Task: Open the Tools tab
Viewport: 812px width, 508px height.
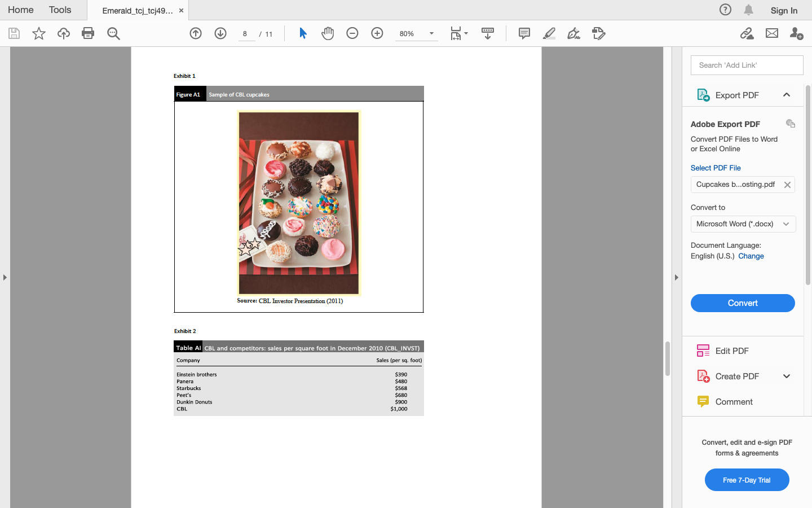Action: [x=59, y=10]
